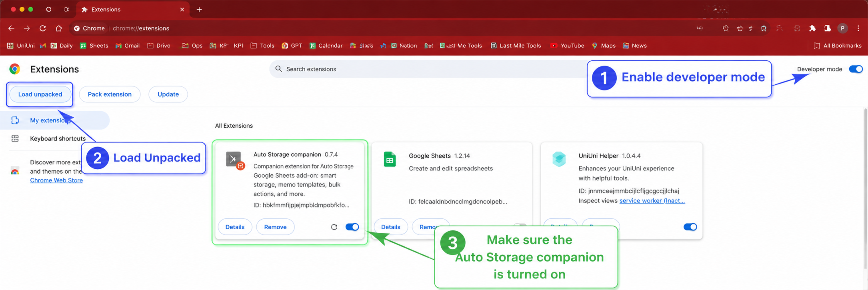Open the Extensions puzzle-piece toolbar menu
This screenshot has height=290, width=868.
(812, 28)
